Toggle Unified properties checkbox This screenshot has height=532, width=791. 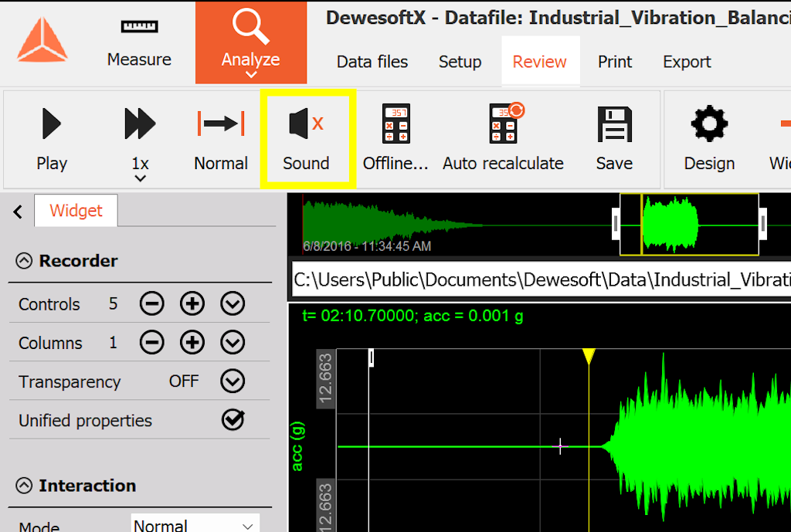(x=233, y=419)
